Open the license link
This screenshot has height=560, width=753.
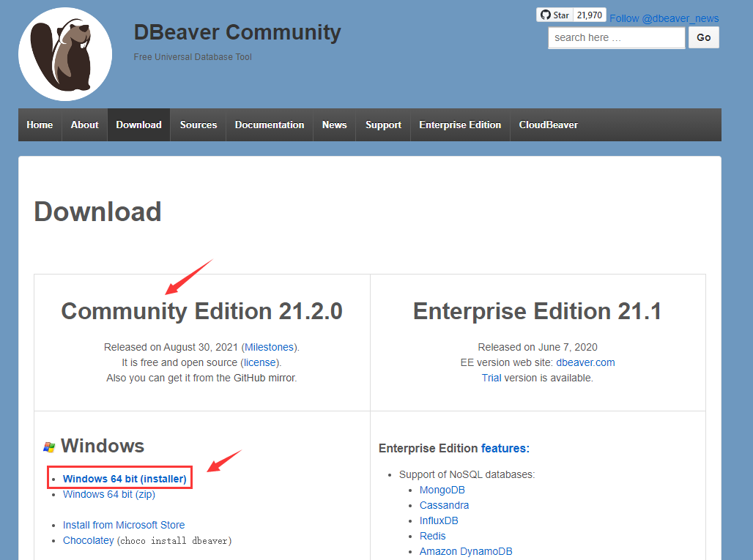coord(260,362)
